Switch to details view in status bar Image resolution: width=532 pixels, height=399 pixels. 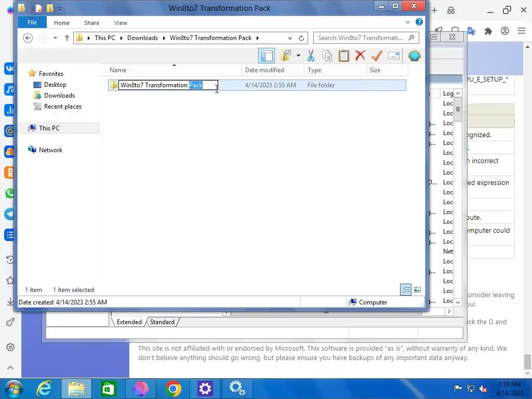tap(405, 289)
